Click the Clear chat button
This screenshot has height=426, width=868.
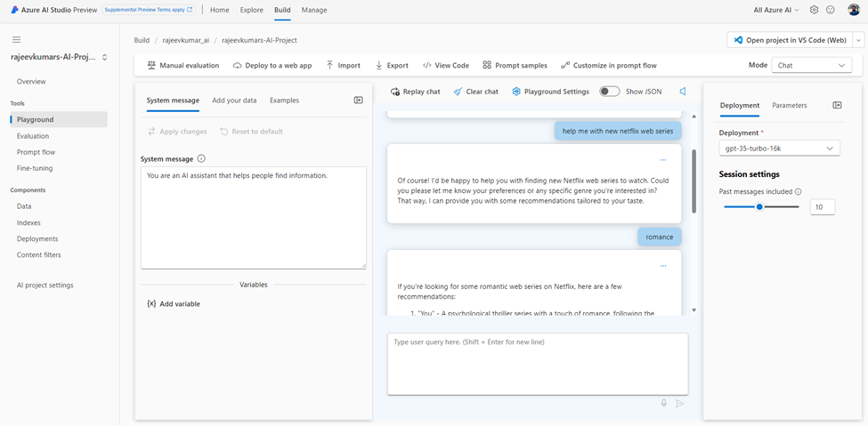click(x=475, y=92)
